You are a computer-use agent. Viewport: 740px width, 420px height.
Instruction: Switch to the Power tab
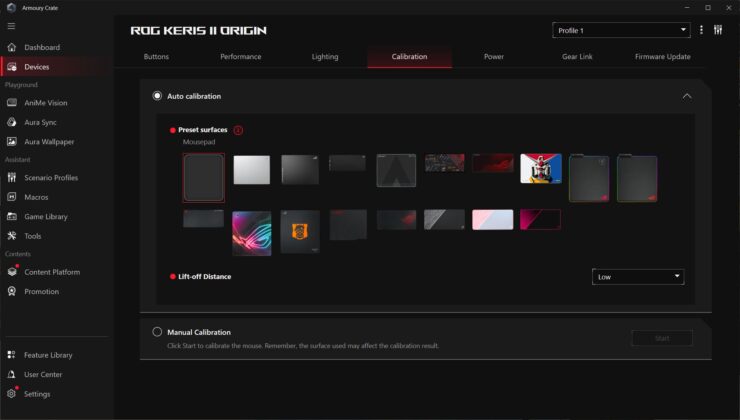point(494,57)
